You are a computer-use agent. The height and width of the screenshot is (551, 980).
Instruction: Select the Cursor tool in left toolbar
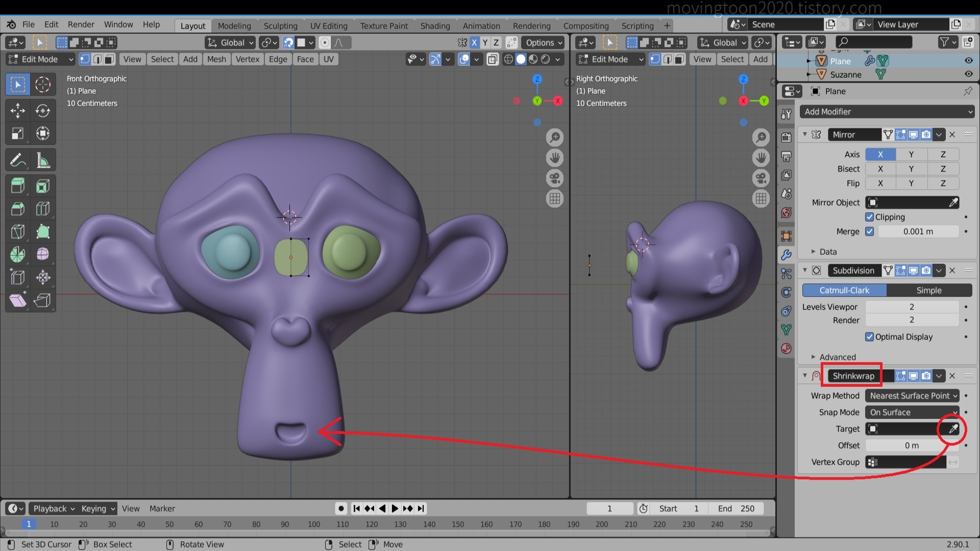(43, 85)
